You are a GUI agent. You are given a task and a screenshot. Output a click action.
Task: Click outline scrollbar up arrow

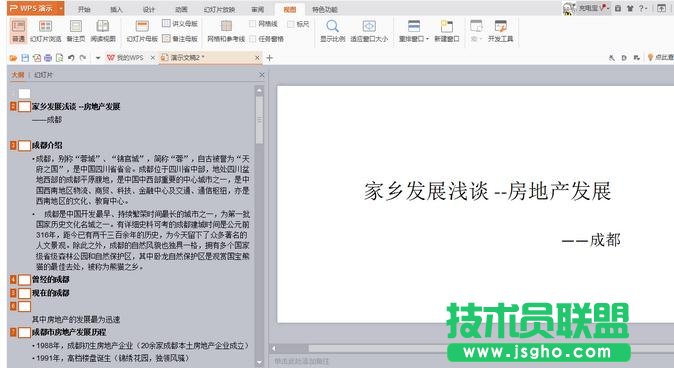click(x=259, y=91)
